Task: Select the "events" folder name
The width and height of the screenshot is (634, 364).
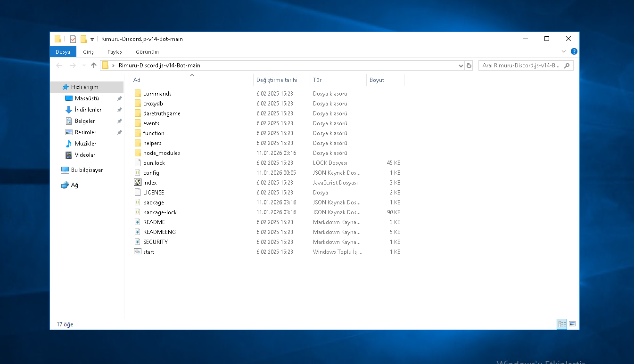Action: coord(151,123)
